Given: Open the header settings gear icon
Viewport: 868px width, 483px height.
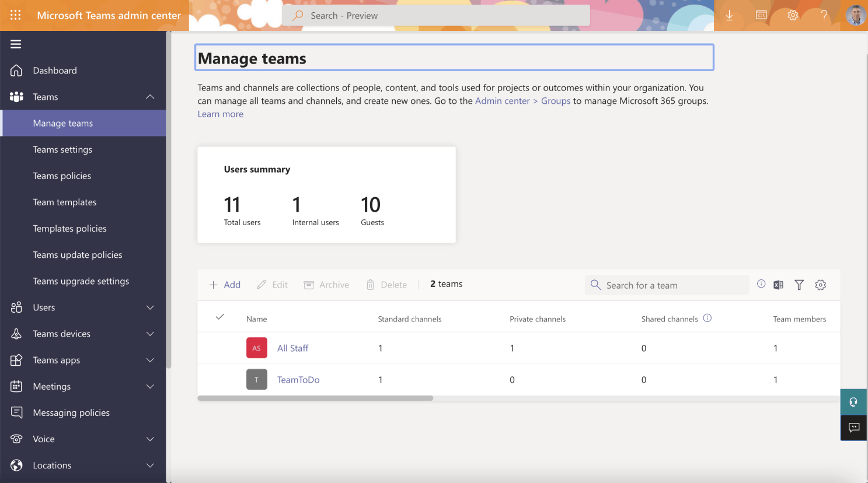Looking at the screenshot, I should [x=792, y=16].
